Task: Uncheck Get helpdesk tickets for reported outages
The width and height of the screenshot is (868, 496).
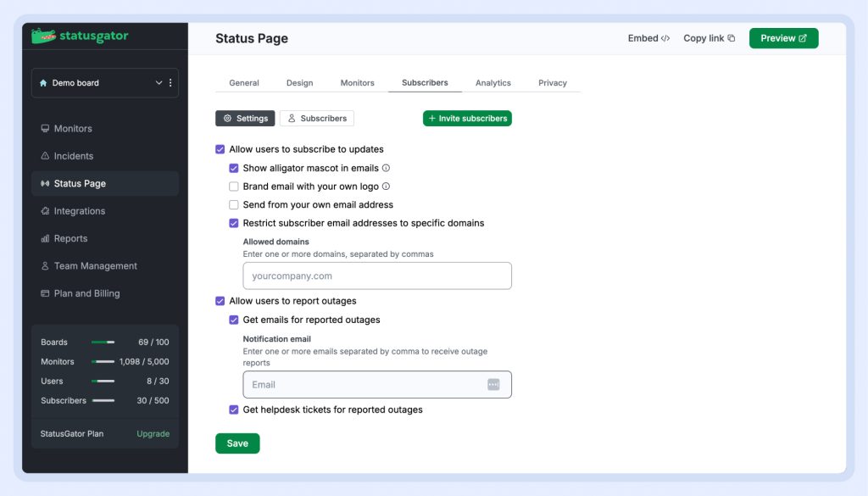Action: click(234, 410)
